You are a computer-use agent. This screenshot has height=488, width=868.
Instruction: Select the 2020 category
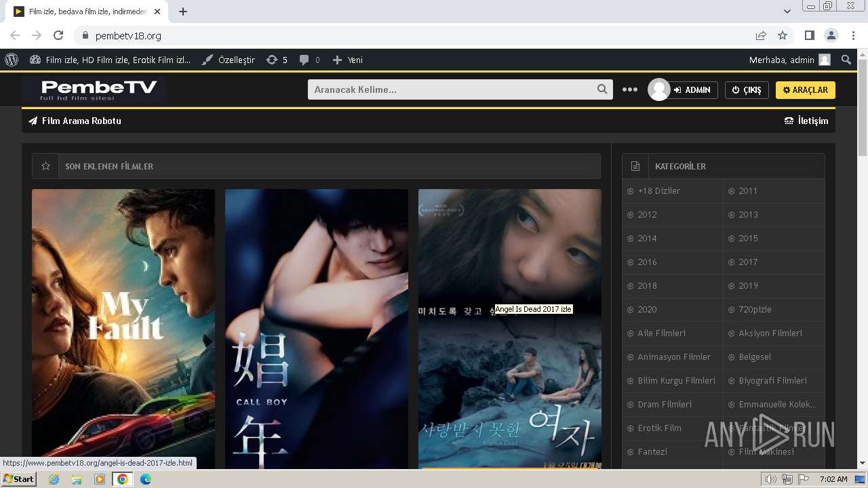coord(647,310)
